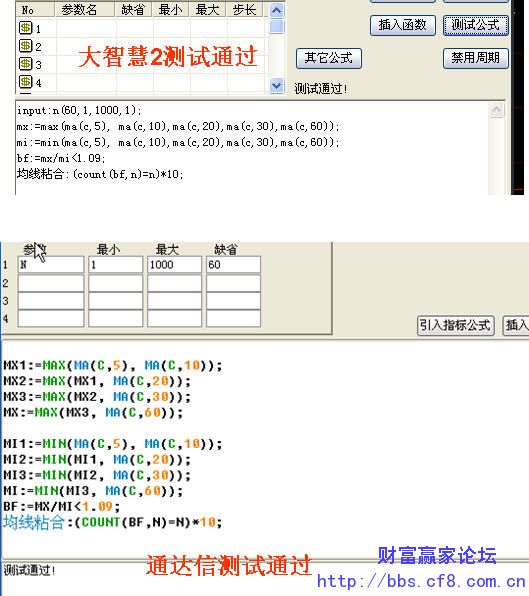Select the 最小 column header in top table
The image size is (529, 596).
[x=171, y=10]
